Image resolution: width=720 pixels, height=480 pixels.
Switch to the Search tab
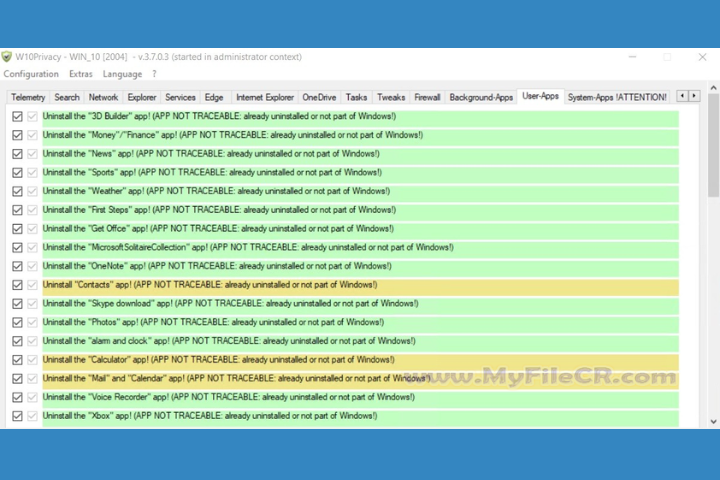point(67,97)
